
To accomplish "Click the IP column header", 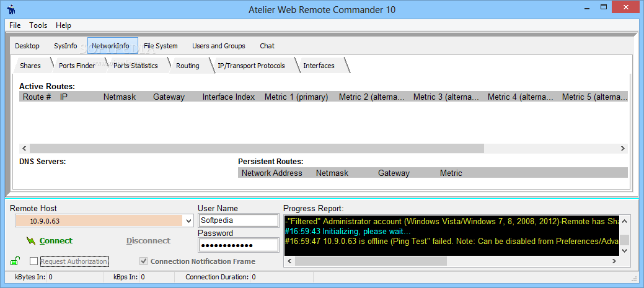I will point(79,97).
